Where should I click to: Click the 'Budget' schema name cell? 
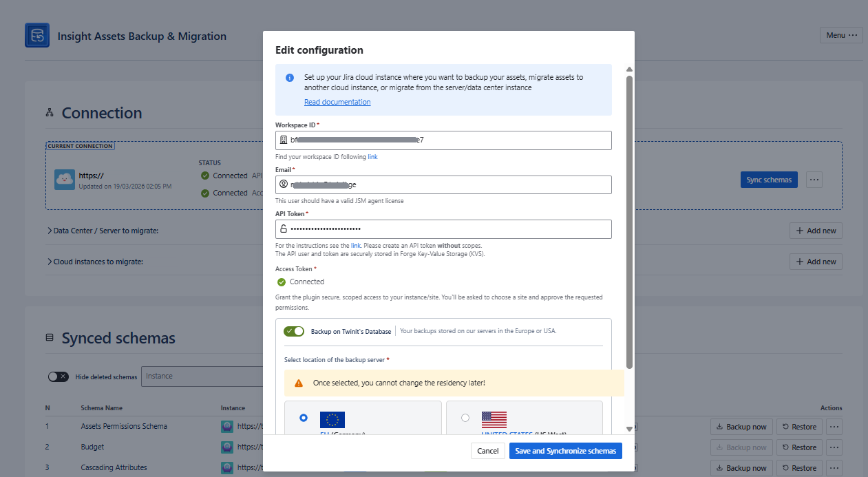[x=92, y=447]
